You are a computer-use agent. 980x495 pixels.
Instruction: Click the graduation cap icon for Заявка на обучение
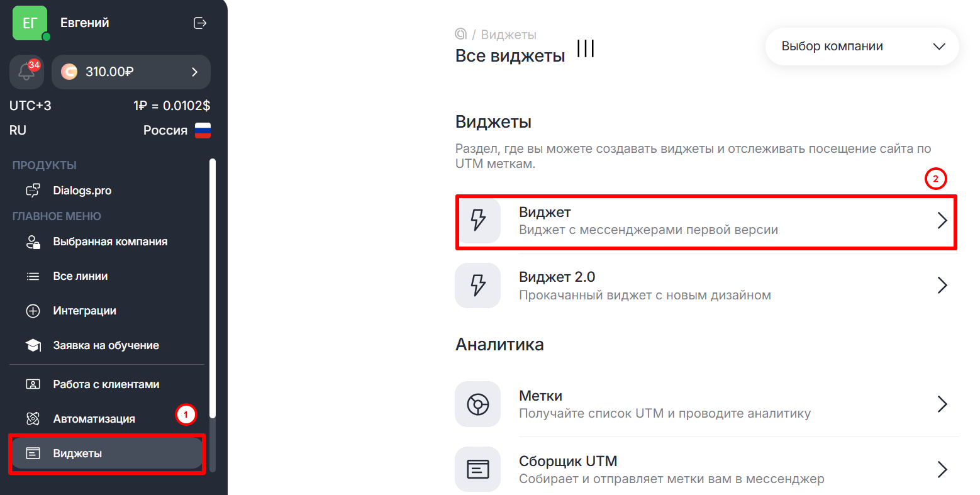pos(33,345)
